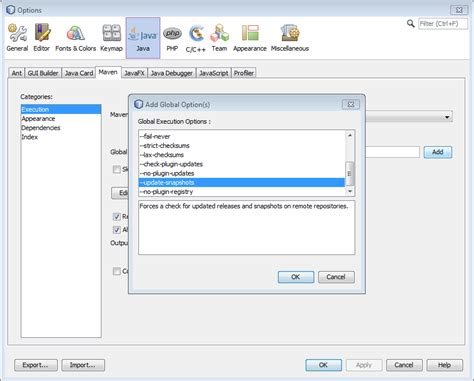Switch to the Profiler tab

244,73
